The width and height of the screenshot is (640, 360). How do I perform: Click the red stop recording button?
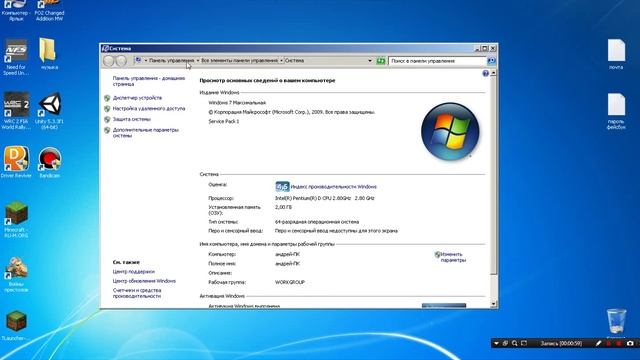click(x=619, y=344)
